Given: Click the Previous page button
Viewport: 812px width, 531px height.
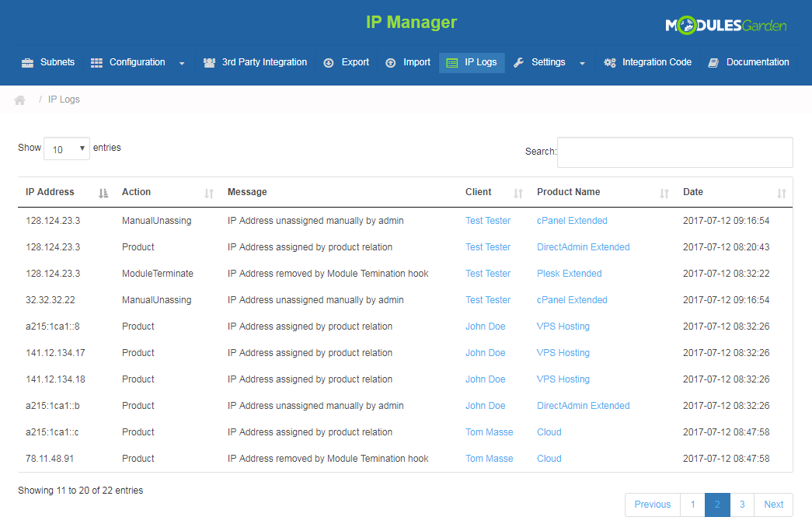Looking at the screenshot, I should [x=652, y=505].
